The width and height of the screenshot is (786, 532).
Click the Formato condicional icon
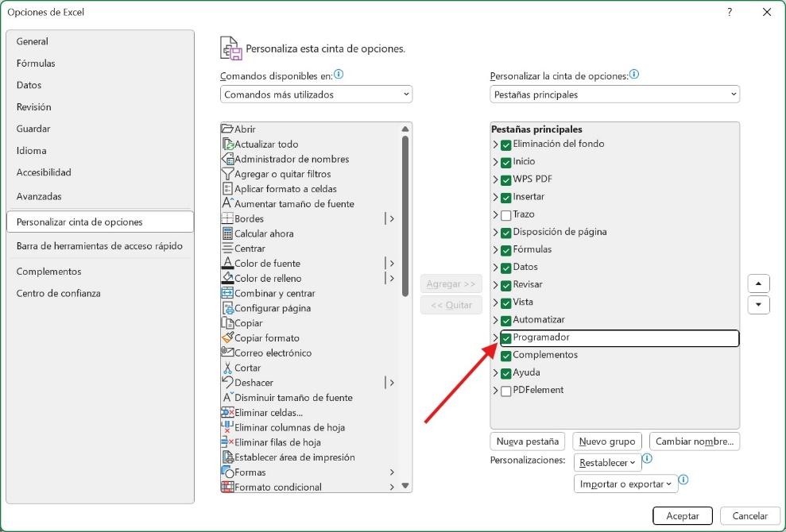coord(227,487)
